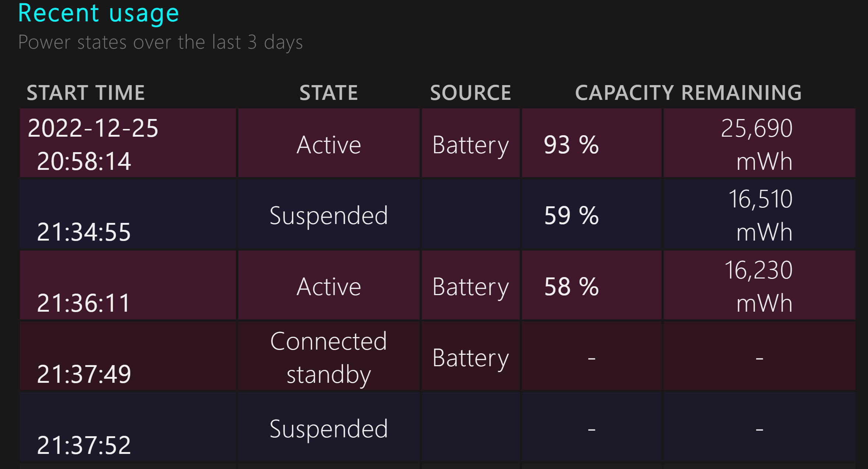Select the 58 % capacity cell
Screen dimensions: 868x469
[592, 285]
